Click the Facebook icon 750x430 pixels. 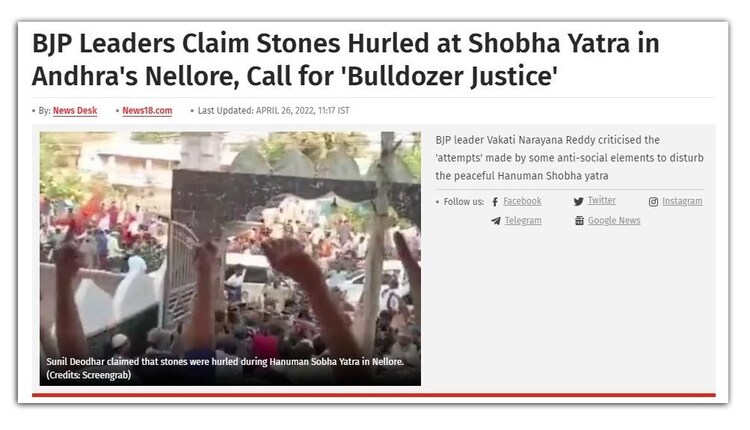(x=495, y=202)
